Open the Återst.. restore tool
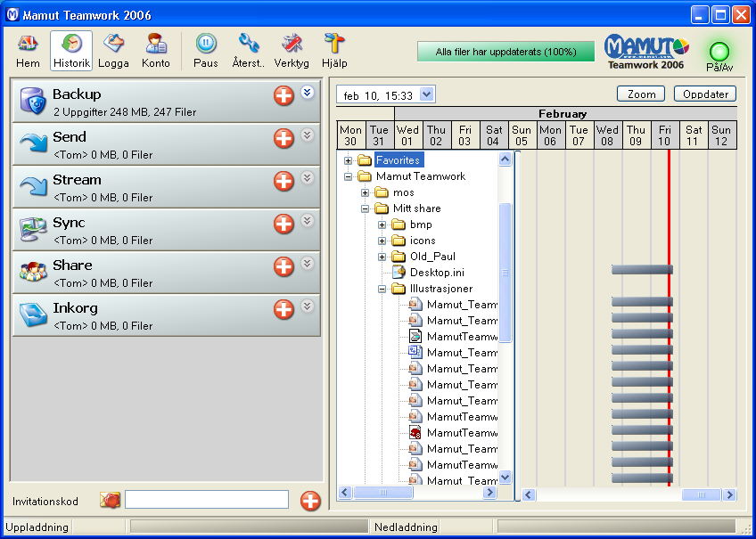Screen dimensions: 756x539 (249, 51)
